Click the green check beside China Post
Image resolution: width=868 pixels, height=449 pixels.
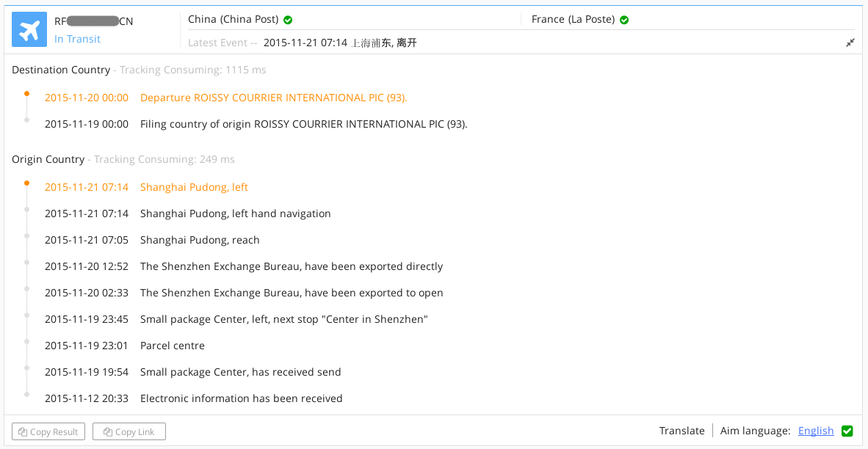click(x=288, y=20)
